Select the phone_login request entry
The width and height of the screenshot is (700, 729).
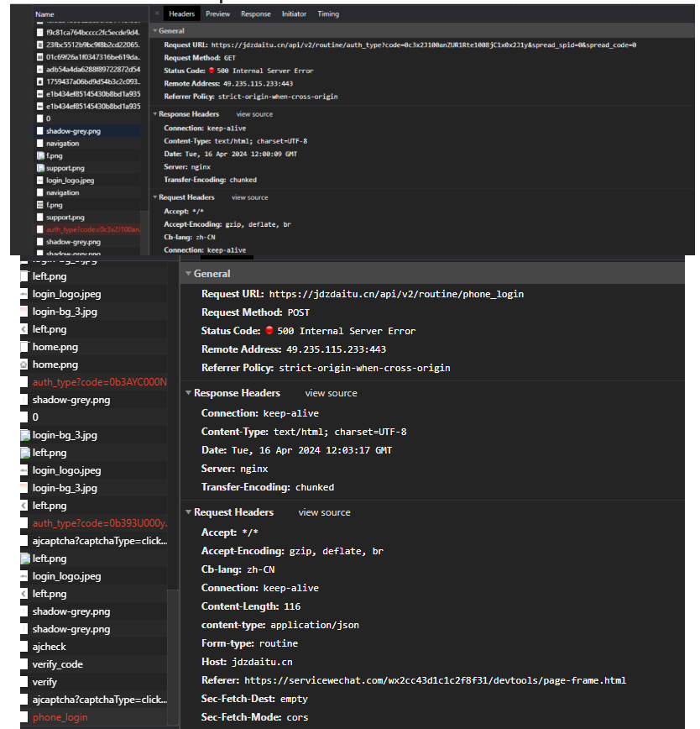60,717
